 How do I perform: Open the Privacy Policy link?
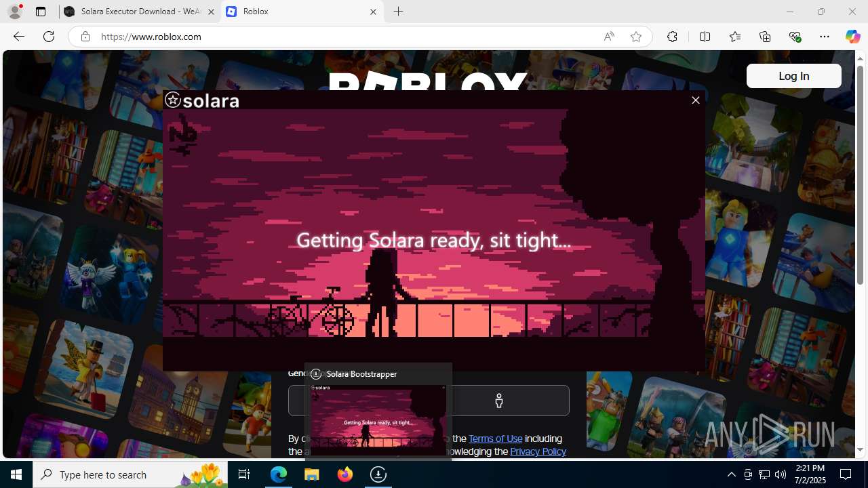click(x=538, y=451)
